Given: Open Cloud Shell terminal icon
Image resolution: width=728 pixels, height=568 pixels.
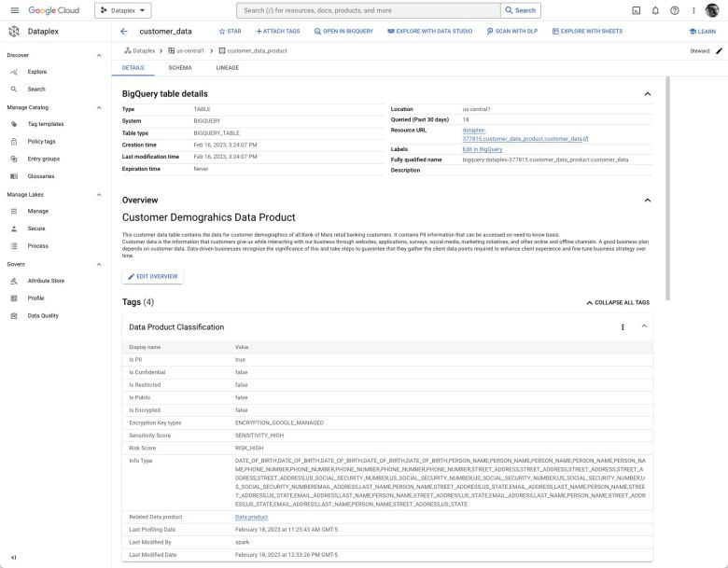Looking at the screenshot, I should (x=636, y=10).
